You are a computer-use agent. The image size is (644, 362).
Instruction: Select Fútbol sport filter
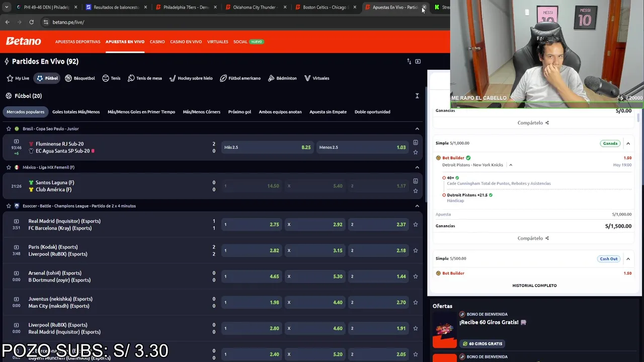click(x=47, y=78)
